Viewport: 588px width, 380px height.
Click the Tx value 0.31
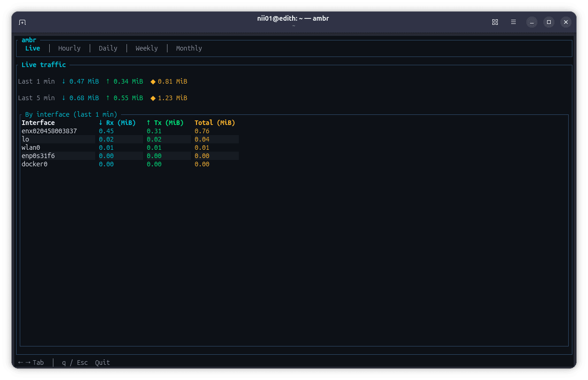154,131
